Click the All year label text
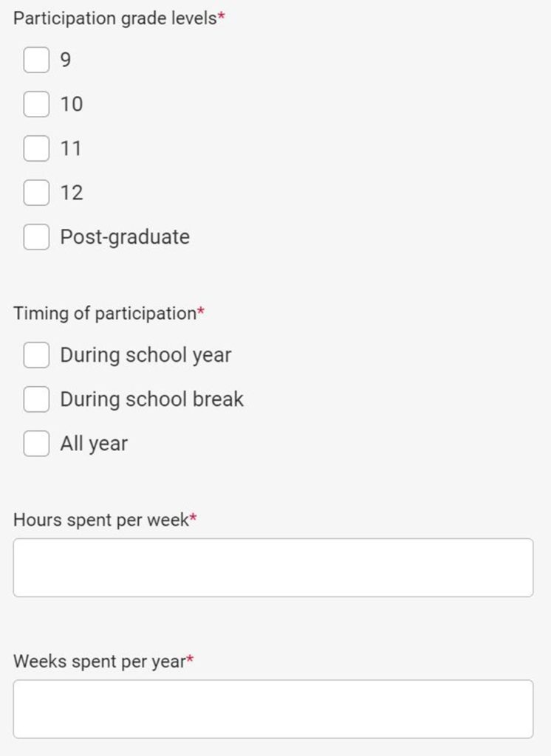Screen dimensions: 551x756 pos(94,444)
